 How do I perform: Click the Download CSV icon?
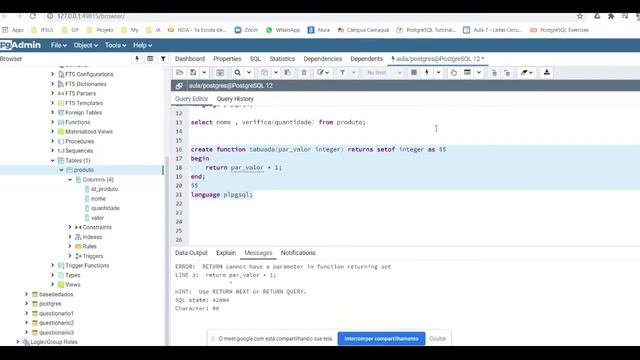(547, 73)
